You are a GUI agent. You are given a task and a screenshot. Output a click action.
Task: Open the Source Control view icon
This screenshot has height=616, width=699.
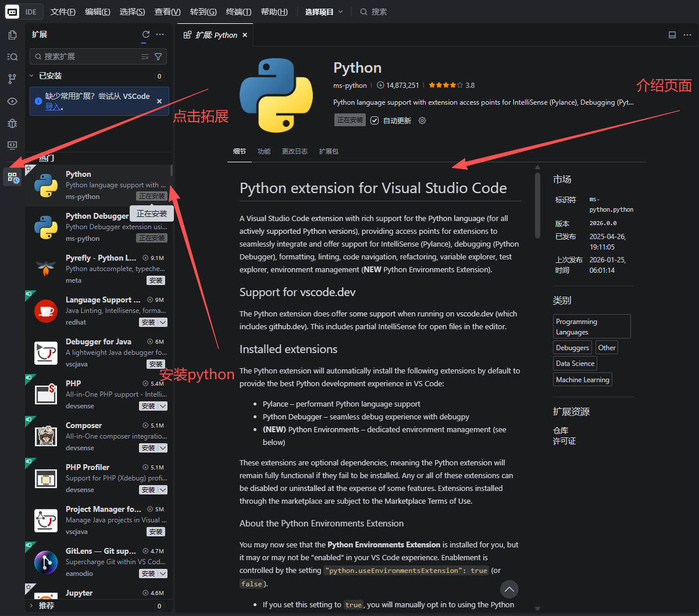(x=12, y=79)
